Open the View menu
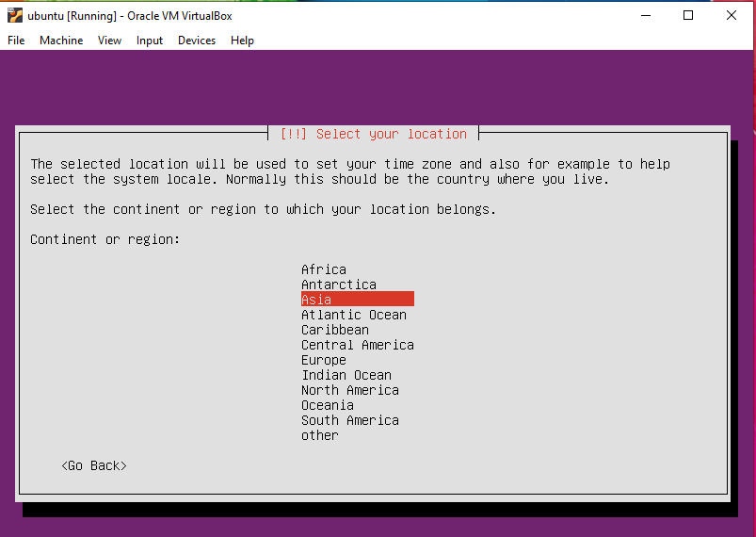This screenshot has width=756, height=537. (x=109, y=41)
